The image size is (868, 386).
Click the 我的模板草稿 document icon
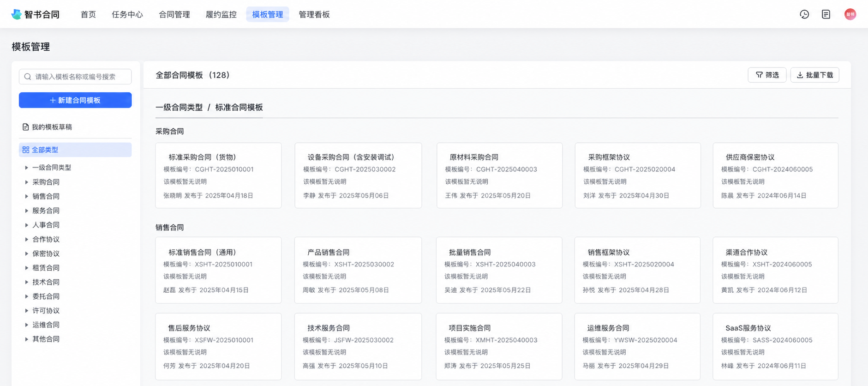click(26, 127)
